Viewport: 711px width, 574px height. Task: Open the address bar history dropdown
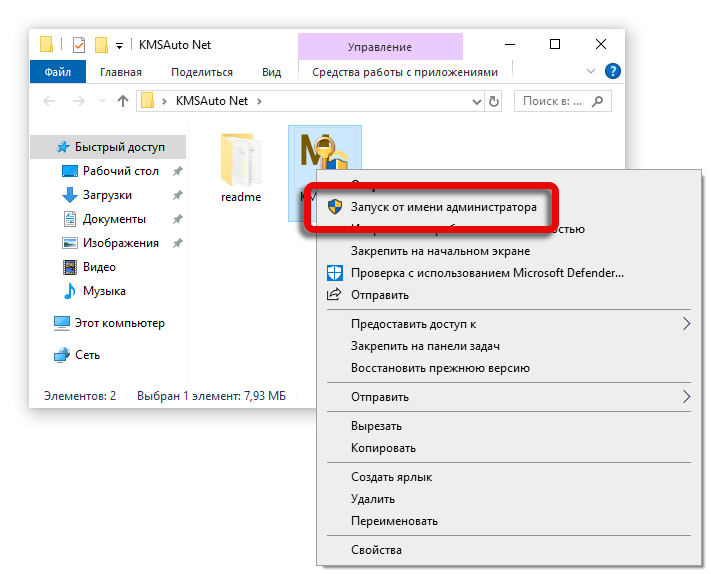pos(477,102)
